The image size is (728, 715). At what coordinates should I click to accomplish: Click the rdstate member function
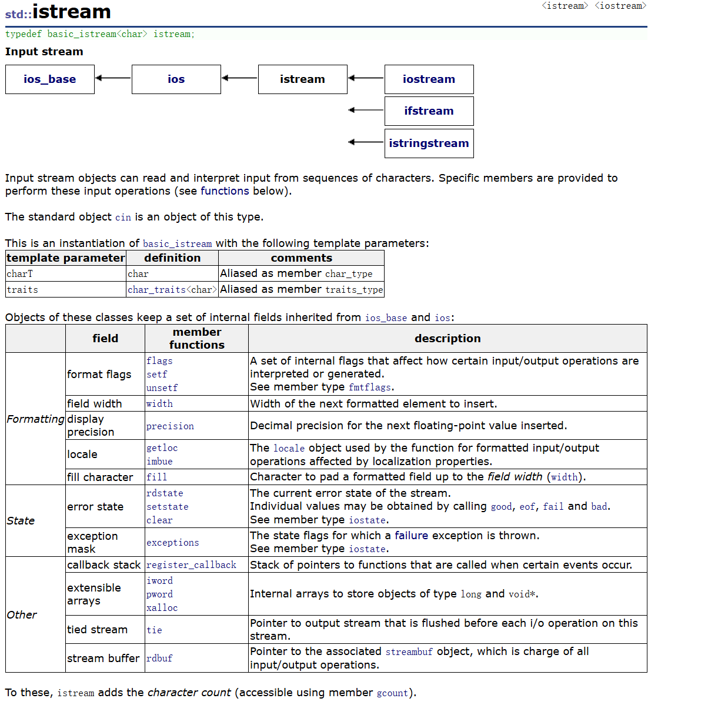(165, 493)
